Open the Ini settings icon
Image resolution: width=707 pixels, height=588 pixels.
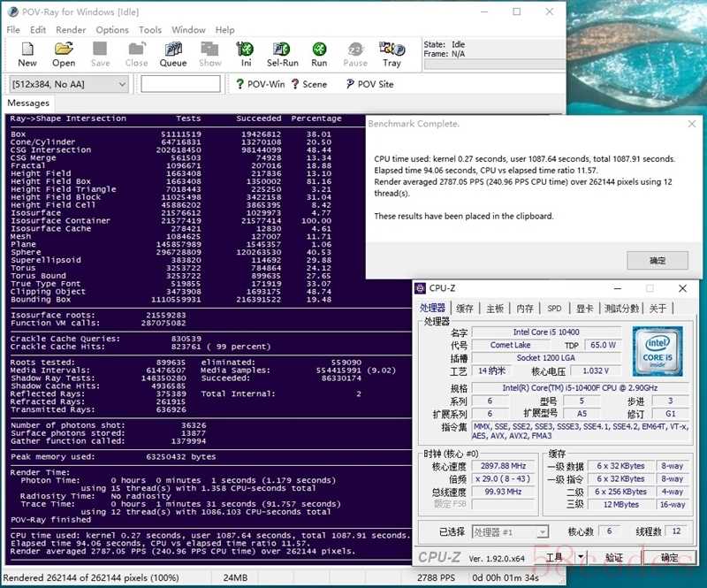pyautogui.click(x=246, y=54)
